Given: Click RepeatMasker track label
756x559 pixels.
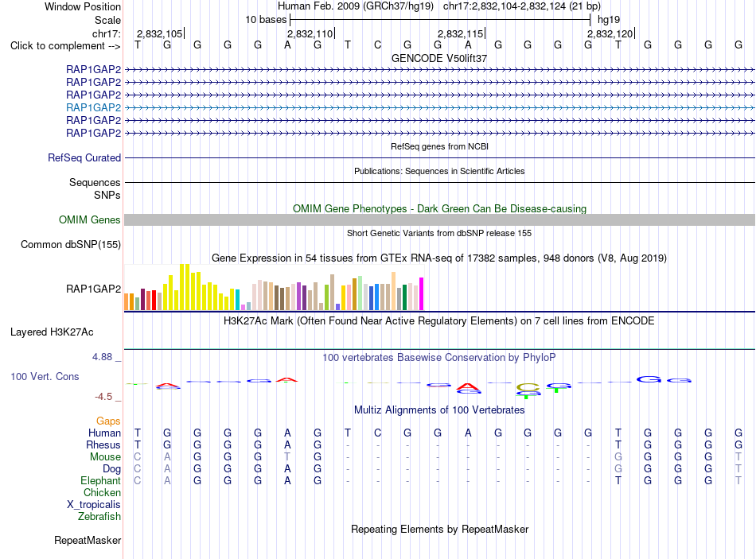Looking at the screenshot, I should coord(88,541).
